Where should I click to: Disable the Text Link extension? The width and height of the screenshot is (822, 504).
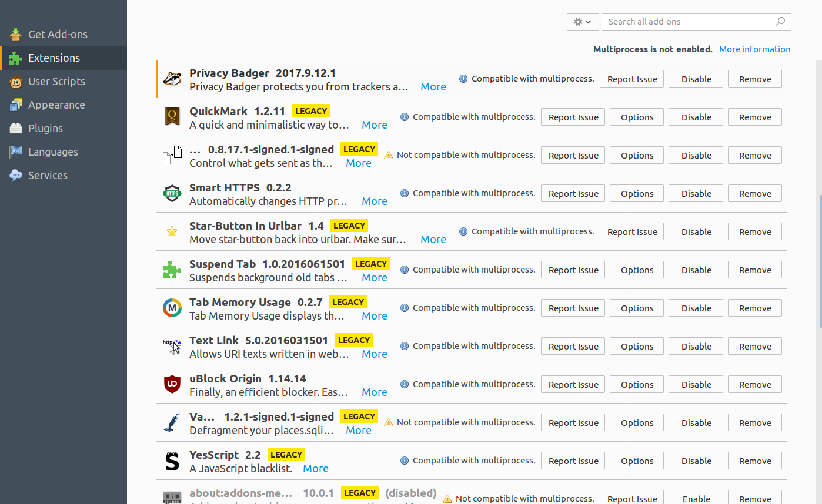click(x=696, y=347)
